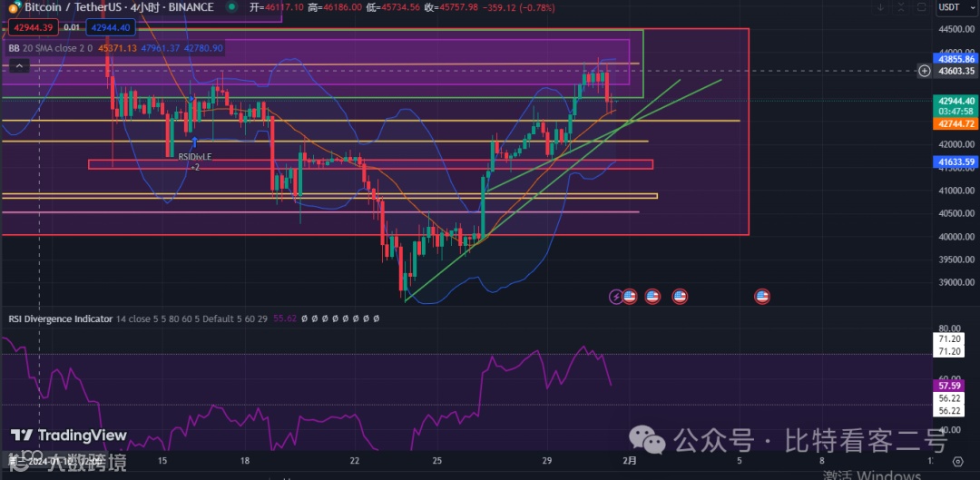Click the blue 41633.59 price label
This screenshot has height=480, width=980.
click(956, 162)
